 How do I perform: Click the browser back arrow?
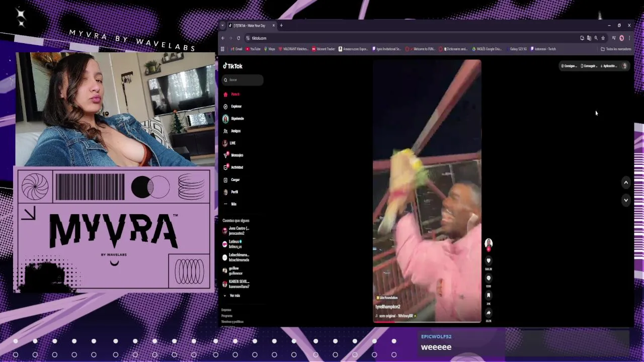point(223,38)
